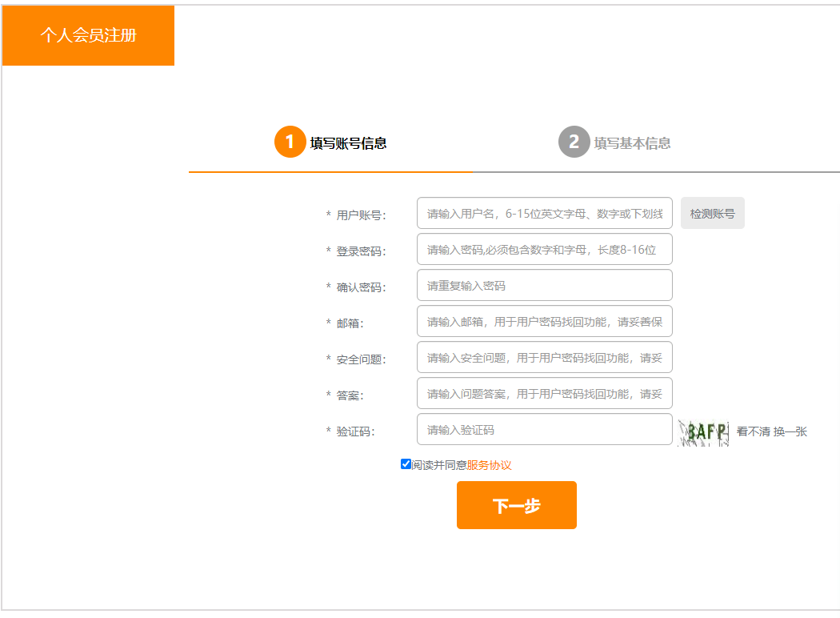This screenshot has width=840, height=618.
Task: Focus the 用户账号 username input field
Action: [544, 214]
